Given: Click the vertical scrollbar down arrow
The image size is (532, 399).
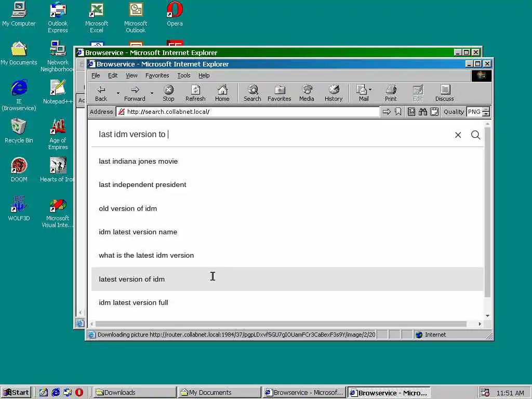Looking at the screenshot, I should 487,316.
